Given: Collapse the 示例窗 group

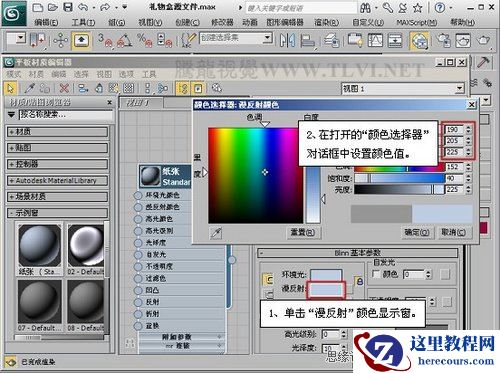Looking at the screenshot, I should [57, 213].
